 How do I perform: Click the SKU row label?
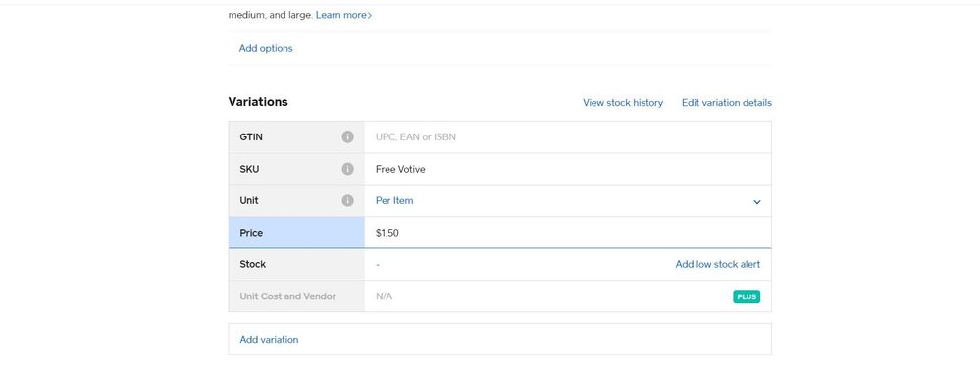pyautogui.click(x=249, y=169)
